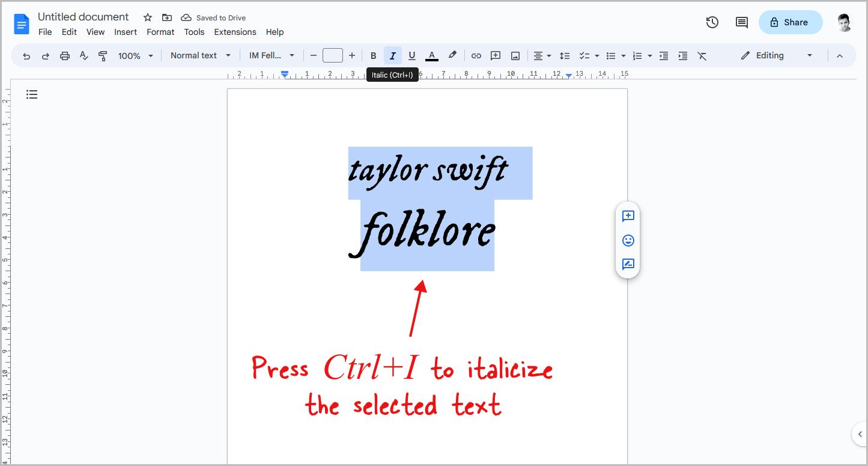Click the word folklore in document
The height and width of the screenshot is (466, 868).
(422, 234)
